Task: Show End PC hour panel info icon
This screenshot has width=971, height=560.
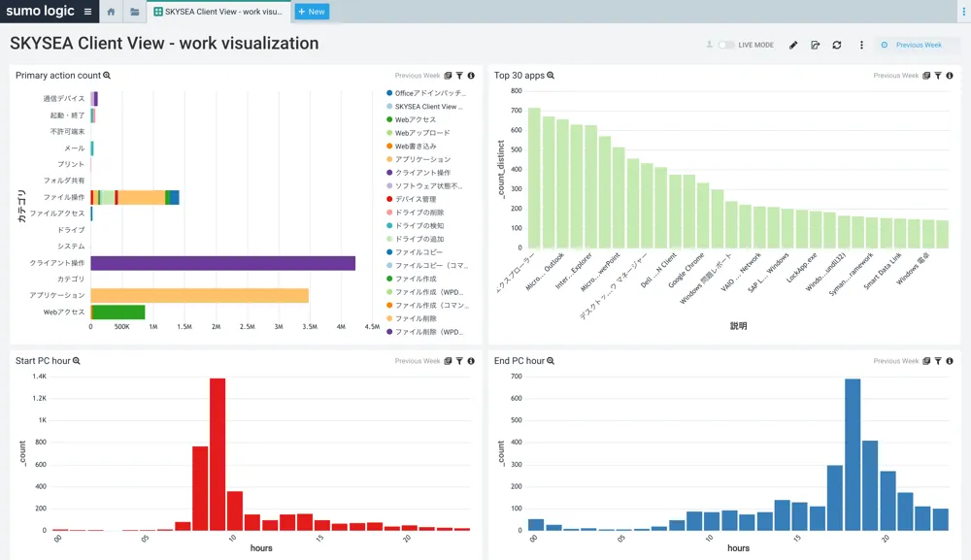Action: (950, 361)
